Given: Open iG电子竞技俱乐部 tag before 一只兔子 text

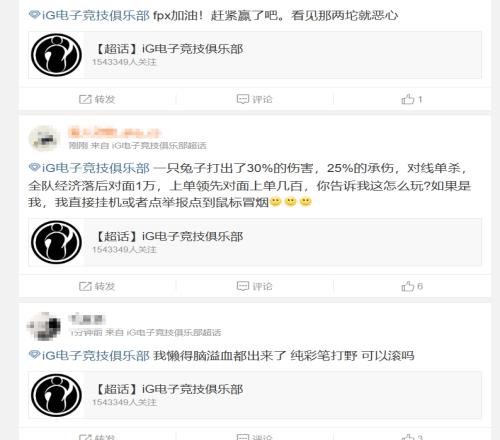Looking at the screenshot, I should click(x=89, y=168).
